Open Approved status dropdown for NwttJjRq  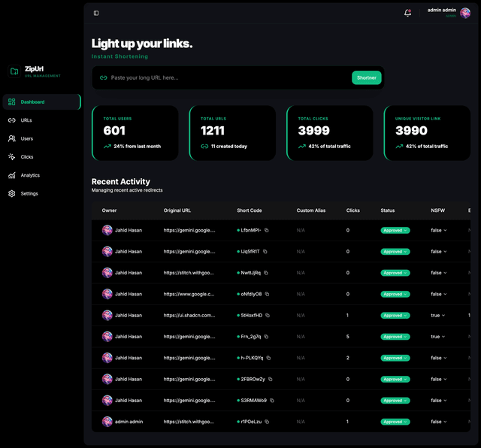(x=395, y=273)
